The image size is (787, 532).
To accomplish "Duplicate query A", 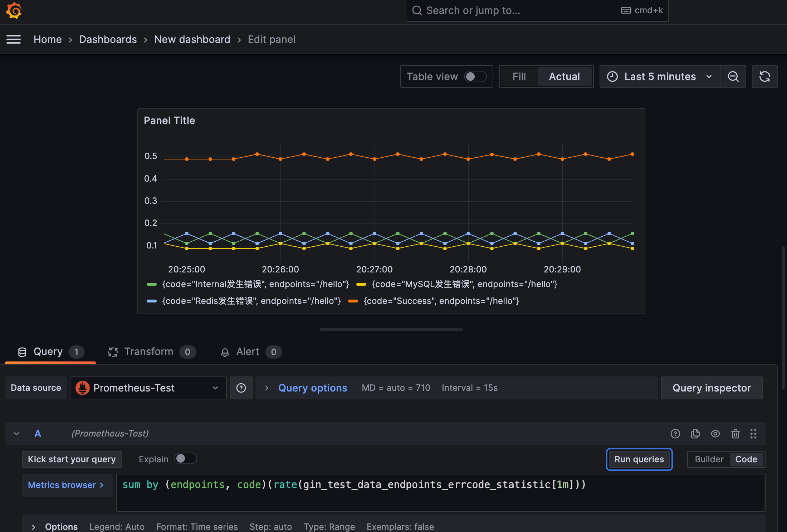I will (x=695, y=434).
